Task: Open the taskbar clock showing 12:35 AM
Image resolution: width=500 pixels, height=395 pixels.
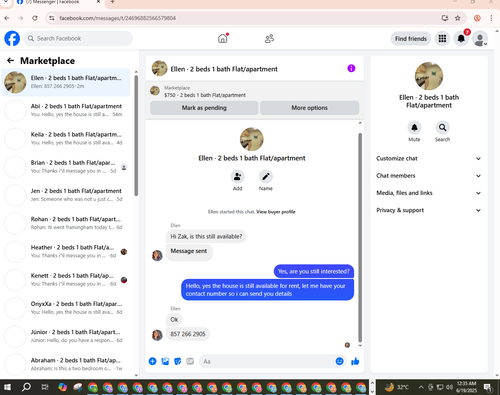Action: point(467,387)
